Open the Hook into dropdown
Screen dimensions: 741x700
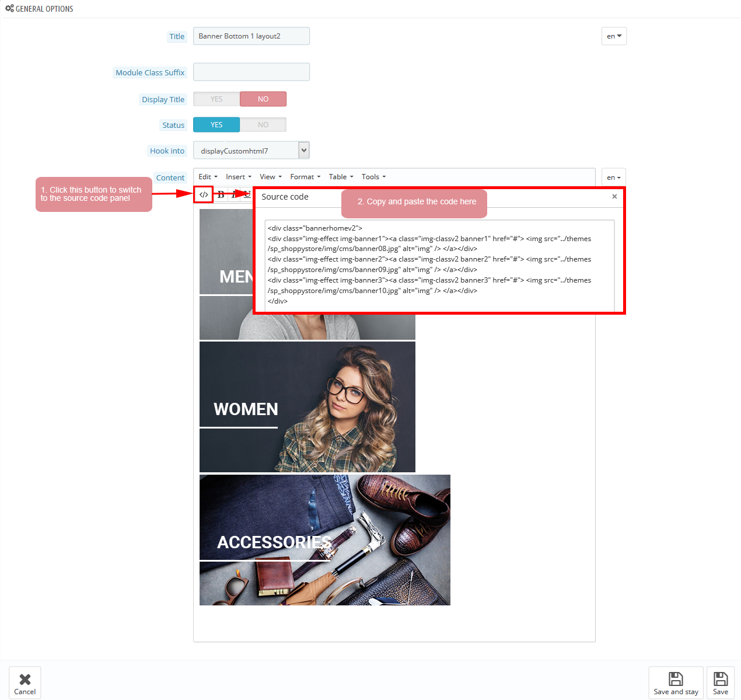point(251,151)
